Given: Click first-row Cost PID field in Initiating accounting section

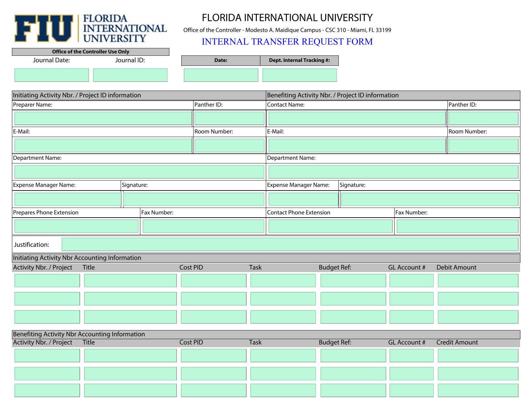Looking at the screenshot, I should [214, 280].
